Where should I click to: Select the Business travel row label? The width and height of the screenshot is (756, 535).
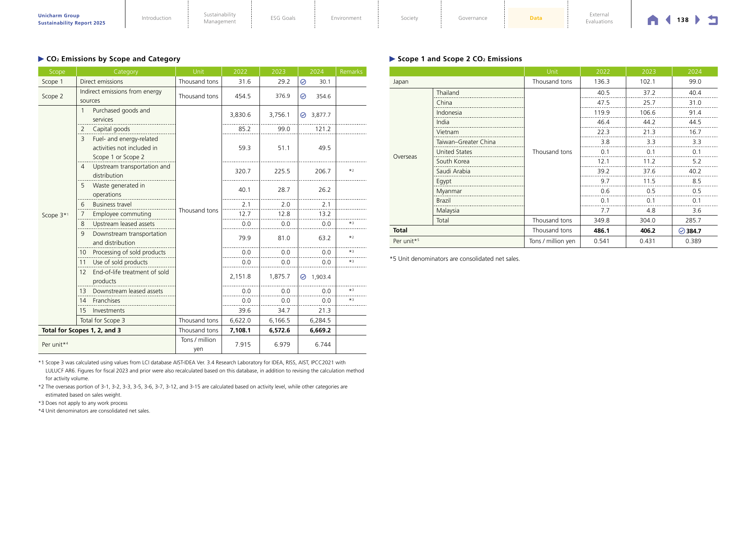click(x=112, y=204)
